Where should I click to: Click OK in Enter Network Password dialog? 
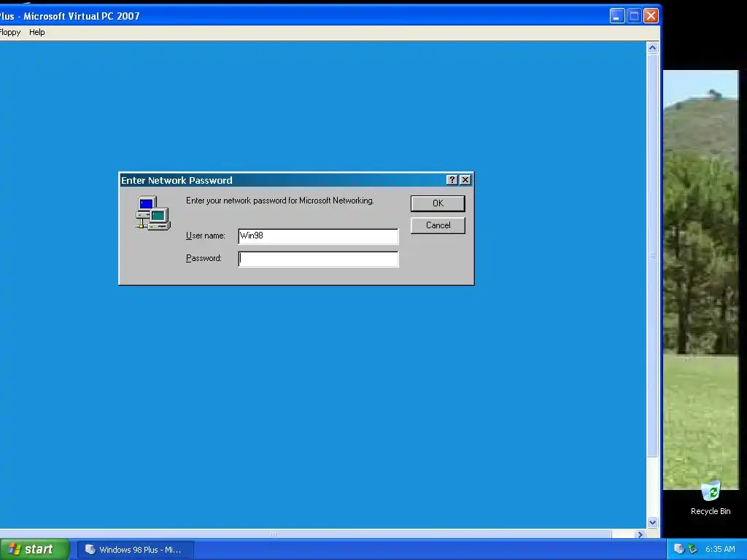click(x=438, y=203)
